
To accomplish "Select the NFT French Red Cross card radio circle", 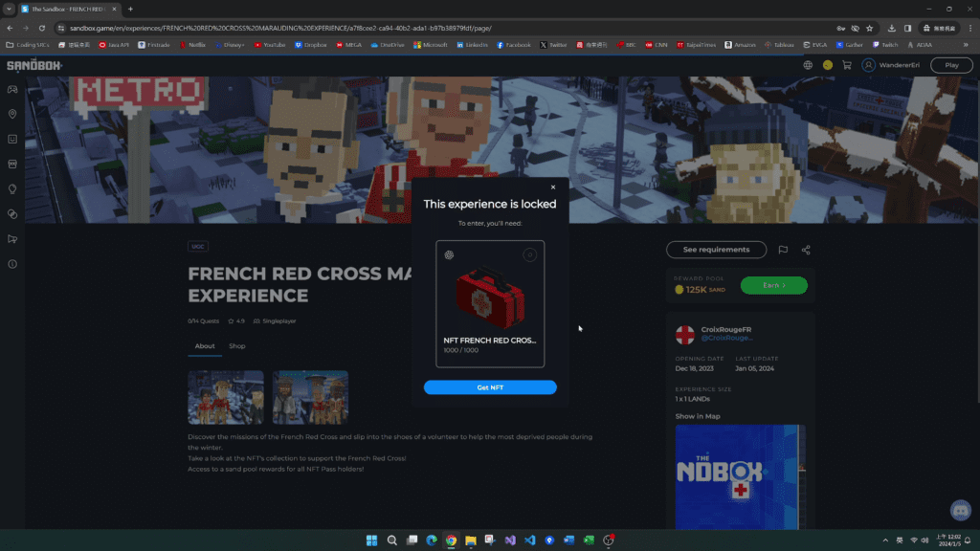I will 529,254.
